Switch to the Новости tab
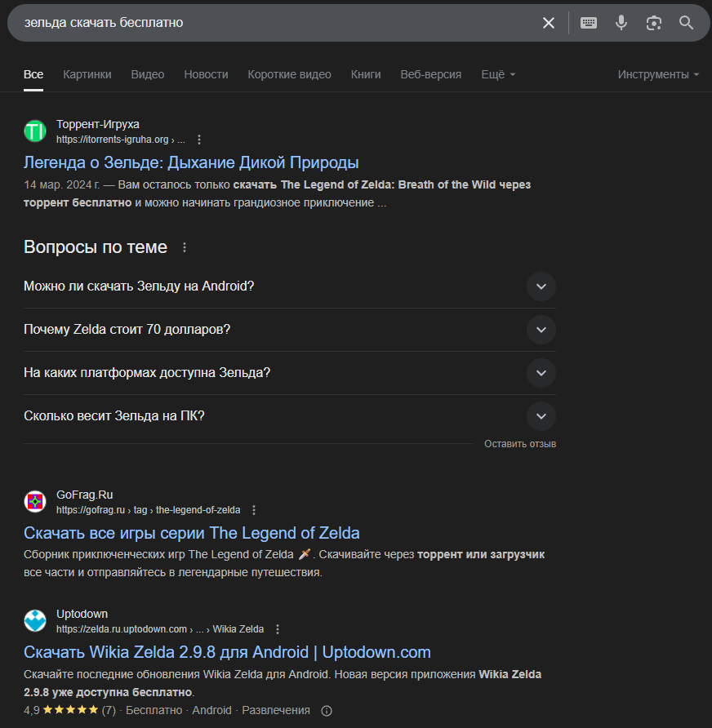The width and height of the screenshot is (712, 728). (x=207, y=74)
